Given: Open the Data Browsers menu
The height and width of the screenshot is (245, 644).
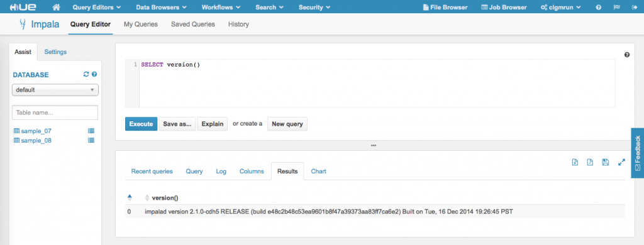Looking at the screenshot, I should click(x=162, y=7).
